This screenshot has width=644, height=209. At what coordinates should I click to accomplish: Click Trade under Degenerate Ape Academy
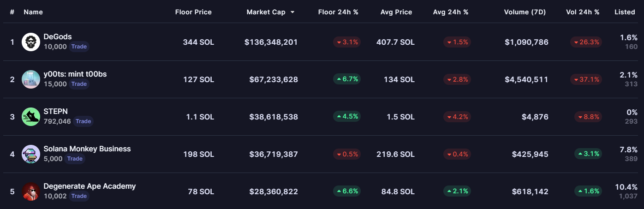click(79, 196)
